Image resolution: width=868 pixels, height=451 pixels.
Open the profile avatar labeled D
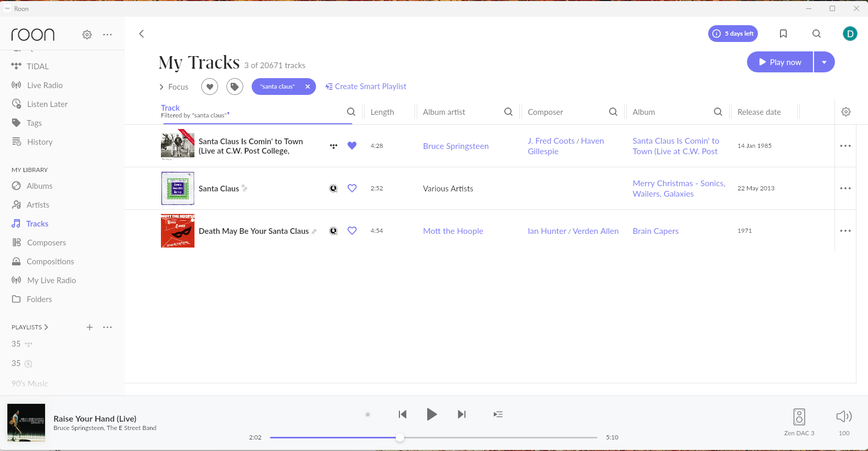(x=850, y=34)
